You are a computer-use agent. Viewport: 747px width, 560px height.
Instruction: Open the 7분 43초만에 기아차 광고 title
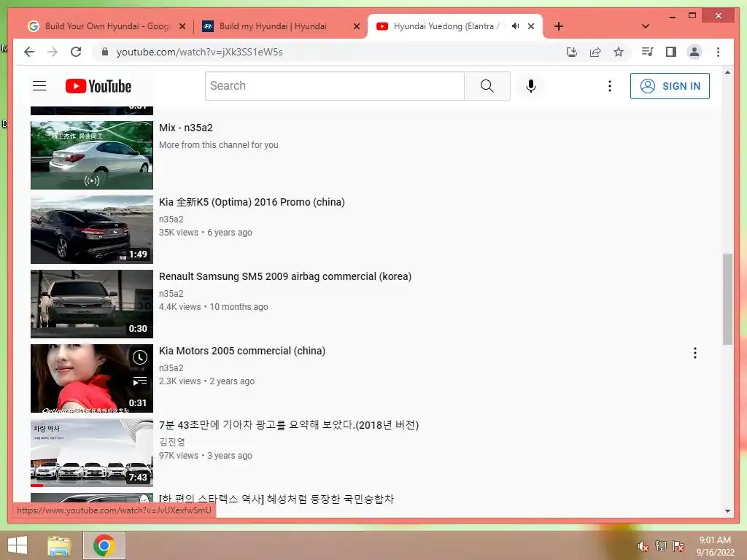pos(289,425)
